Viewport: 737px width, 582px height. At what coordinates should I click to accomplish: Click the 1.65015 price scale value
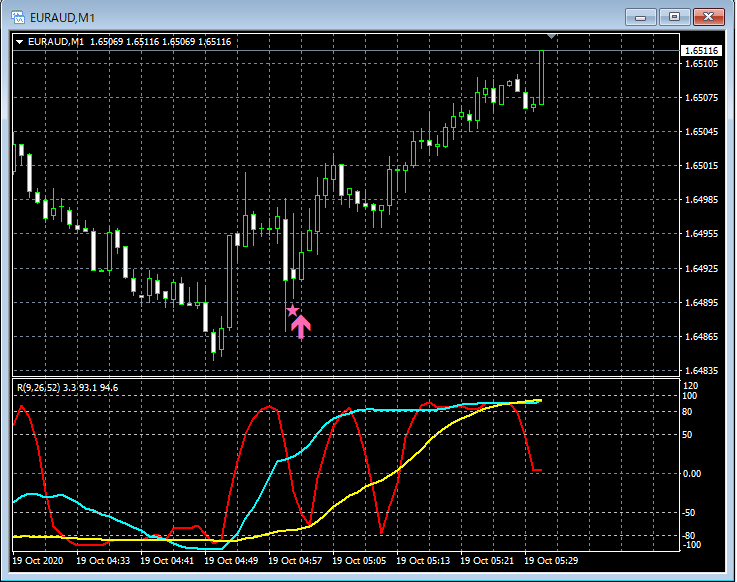click(x=701, y=165)
